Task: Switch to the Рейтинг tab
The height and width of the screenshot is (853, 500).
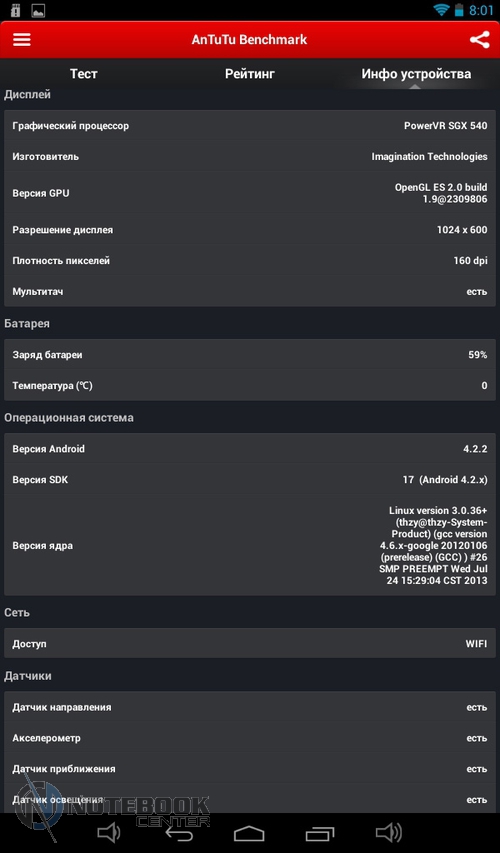Action: (250, 73)
